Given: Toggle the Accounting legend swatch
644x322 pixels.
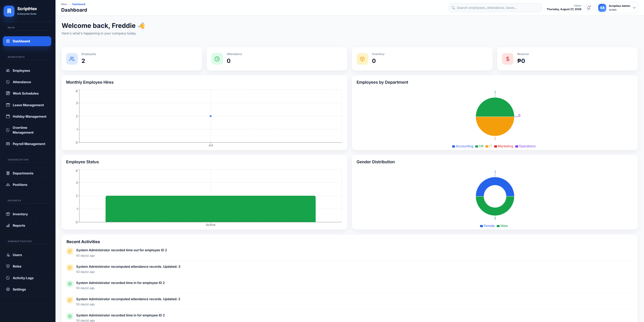Looking at the screenshot, I should [x=454, y=146].
